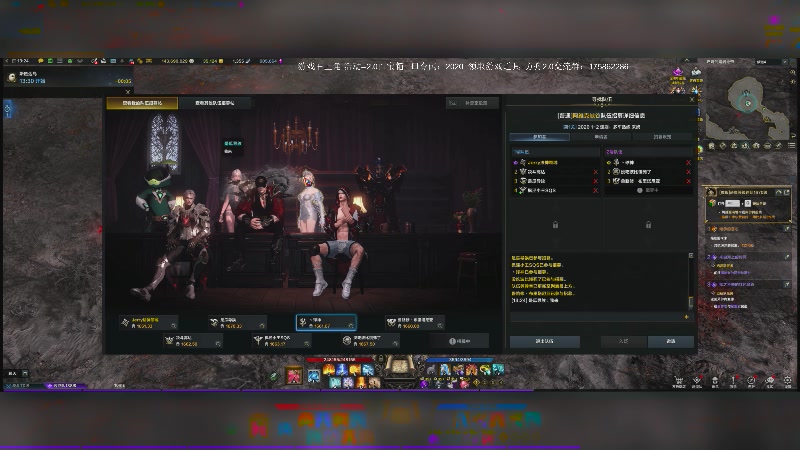Inspect the highlighted member via its magnifier icon
The width and height of the screenshot is (800, 450).
click(x=351, y=326)
